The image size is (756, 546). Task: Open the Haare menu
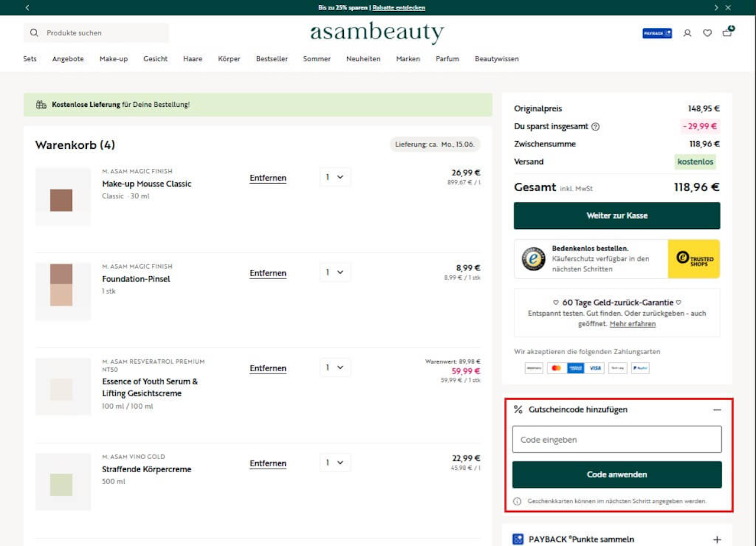click(x=193, y=59)
